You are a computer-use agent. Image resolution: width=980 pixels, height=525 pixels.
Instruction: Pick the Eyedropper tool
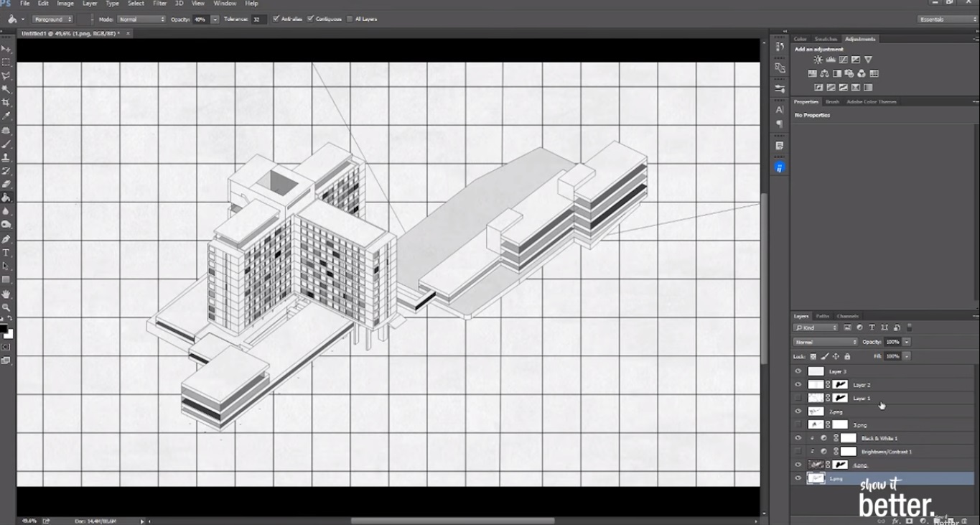(x=6, y=115)
